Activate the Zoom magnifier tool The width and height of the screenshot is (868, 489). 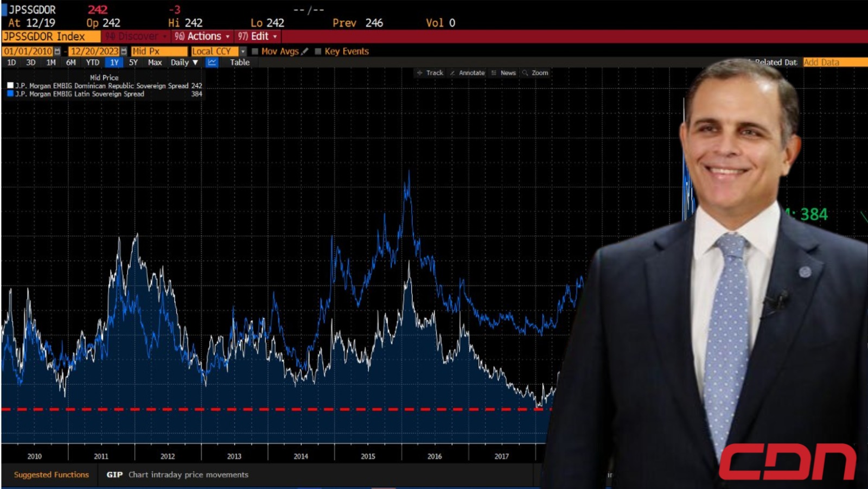tap(535, 73)
